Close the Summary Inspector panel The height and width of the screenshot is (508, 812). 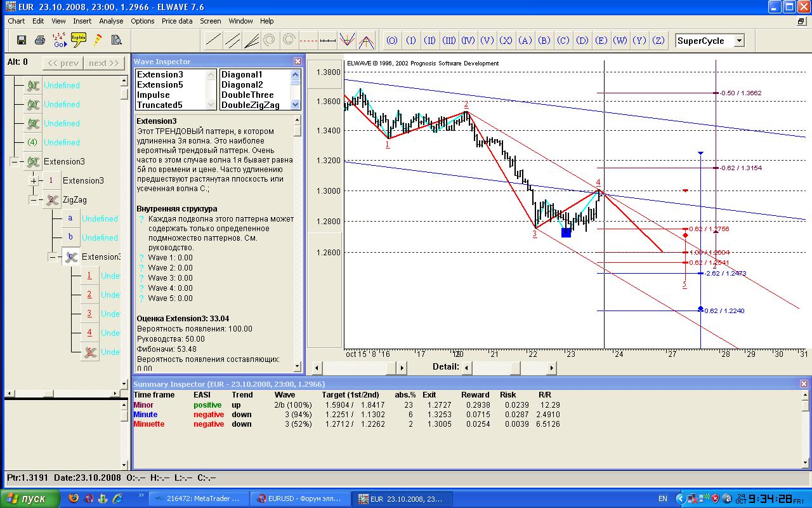804,384
